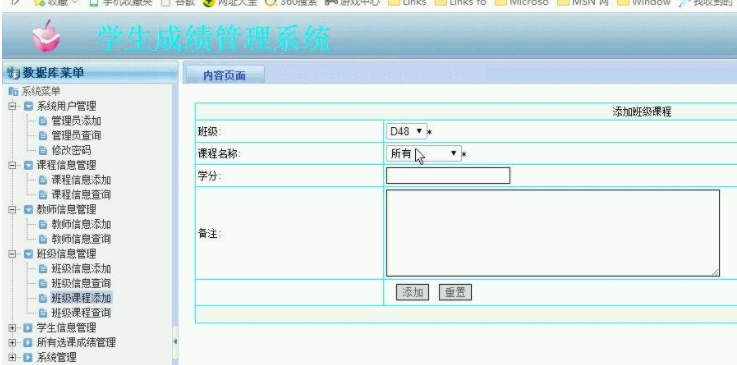
Task: Click the 备注 text area
Action: tap(553, 233)
